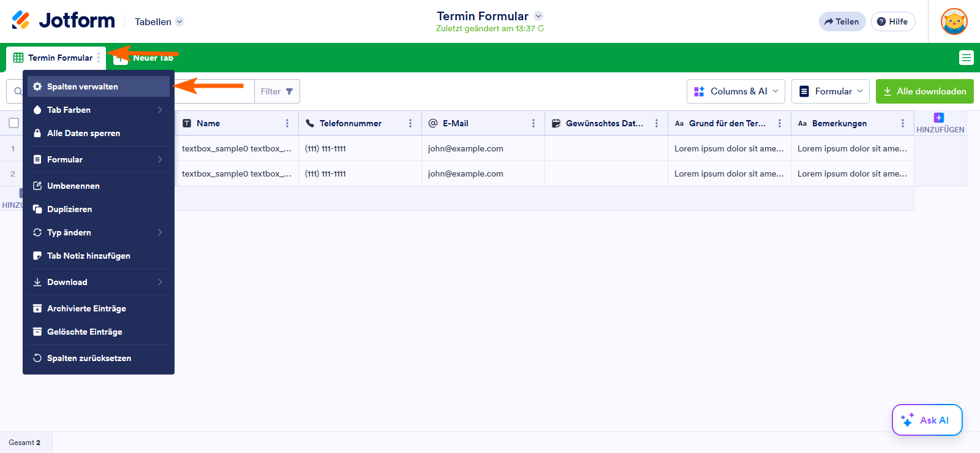Click the search magnifier icon
This screenshot has width=980, height=453.
click(18, 91)
